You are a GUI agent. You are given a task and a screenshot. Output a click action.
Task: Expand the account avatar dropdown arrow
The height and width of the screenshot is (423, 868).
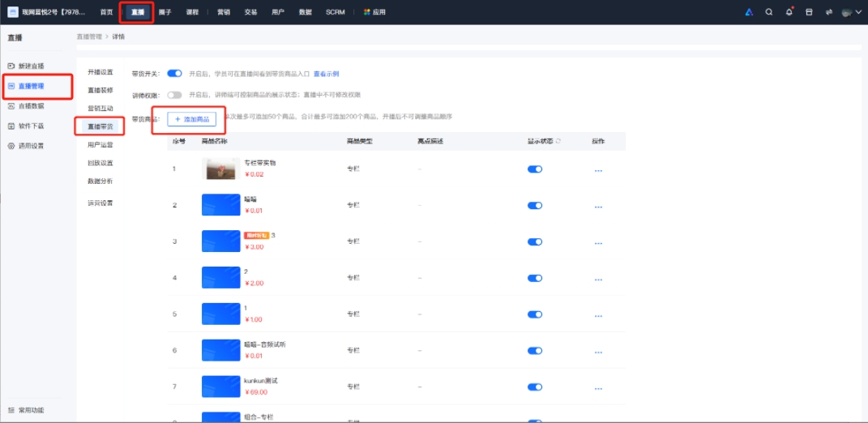858,12
